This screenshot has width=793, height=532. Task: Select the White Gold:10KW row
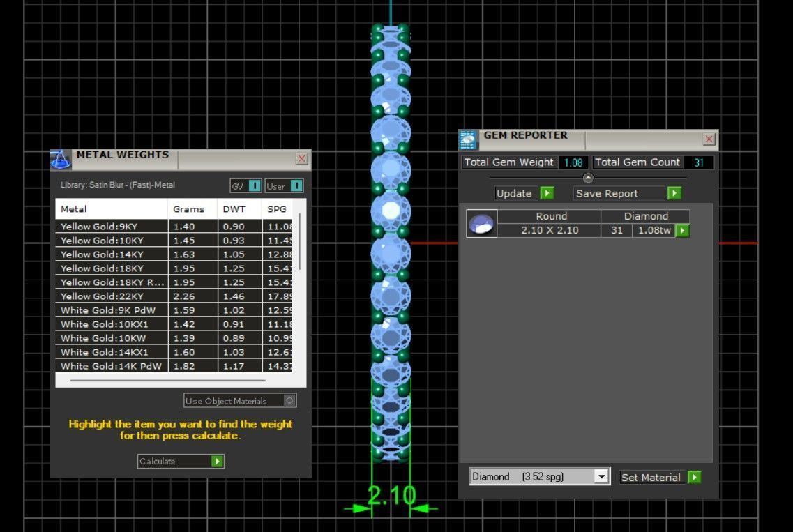(174, 337)
